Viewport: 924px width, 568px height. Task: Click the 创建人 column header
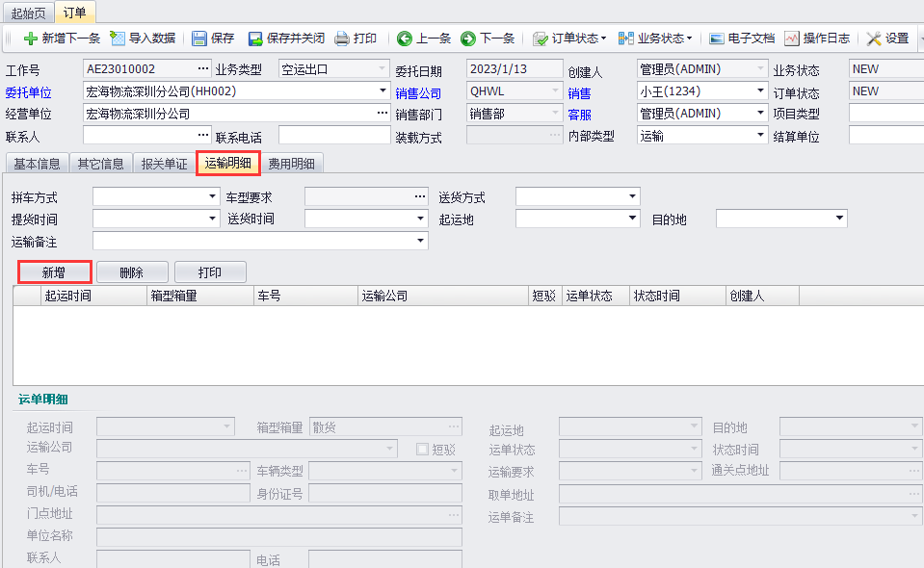[762, 297]
